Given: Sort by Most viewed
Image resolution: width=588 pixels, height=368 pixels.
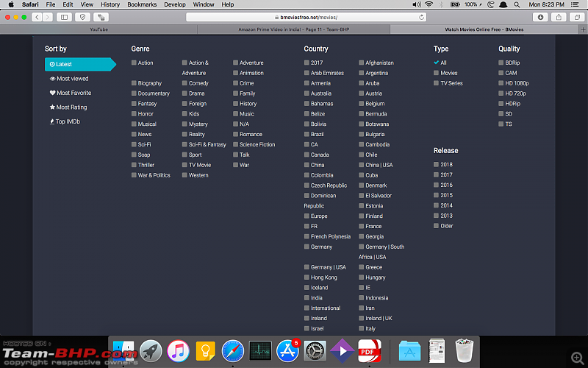Looking at the screenshot, I should tap(69, 79).
